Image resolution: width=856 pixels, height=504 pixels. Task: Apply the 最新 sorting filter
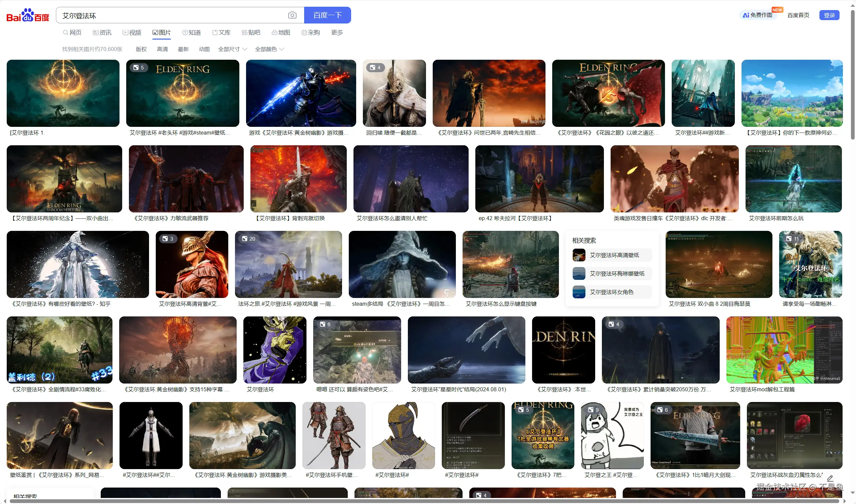tap(183, 49)
